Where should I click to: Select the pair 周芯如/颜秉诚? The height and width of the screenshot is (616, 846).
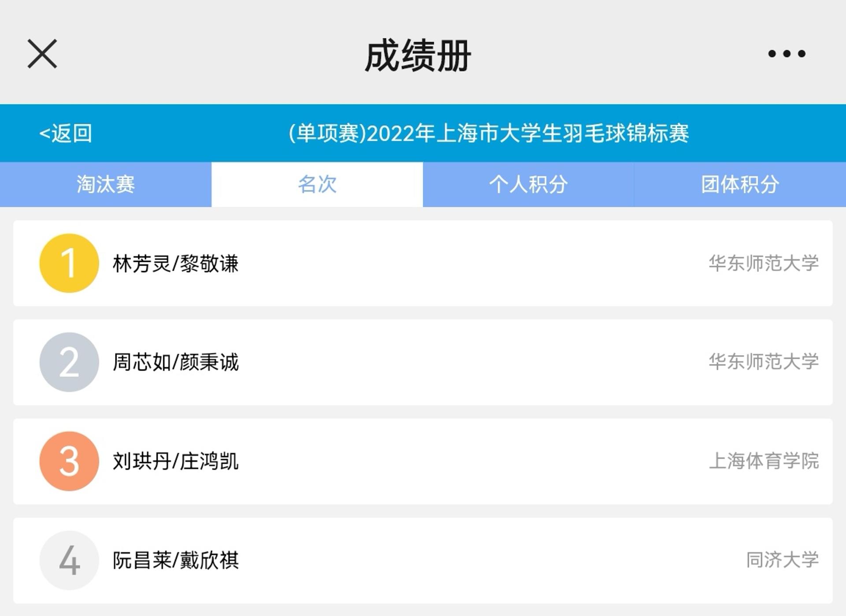coord(175,362)
